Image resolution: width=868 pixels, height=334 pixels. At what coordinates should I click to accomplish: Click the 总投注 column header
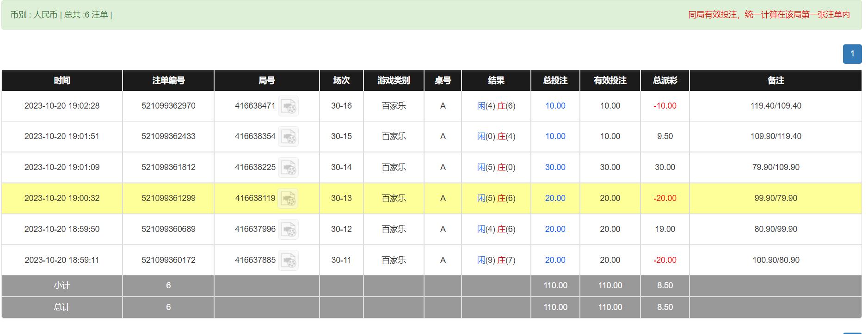(x=555, y=80)
